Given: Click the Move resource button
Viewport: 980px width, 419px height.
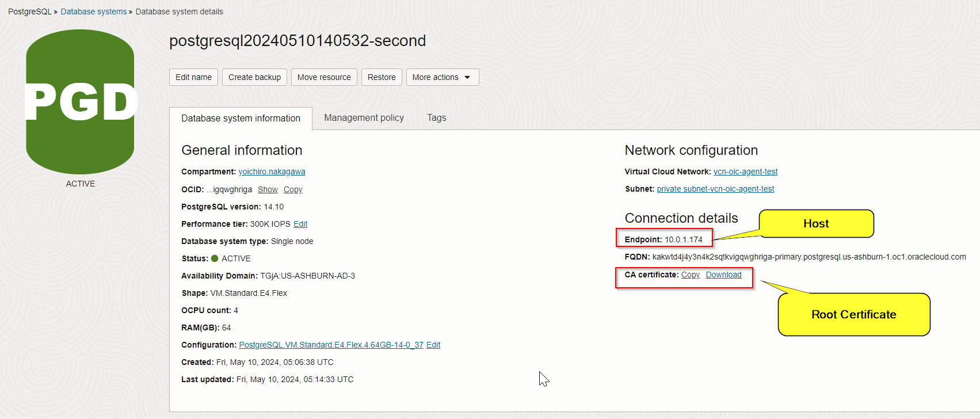Looking at the screenshot, I should tap(324, 77).
